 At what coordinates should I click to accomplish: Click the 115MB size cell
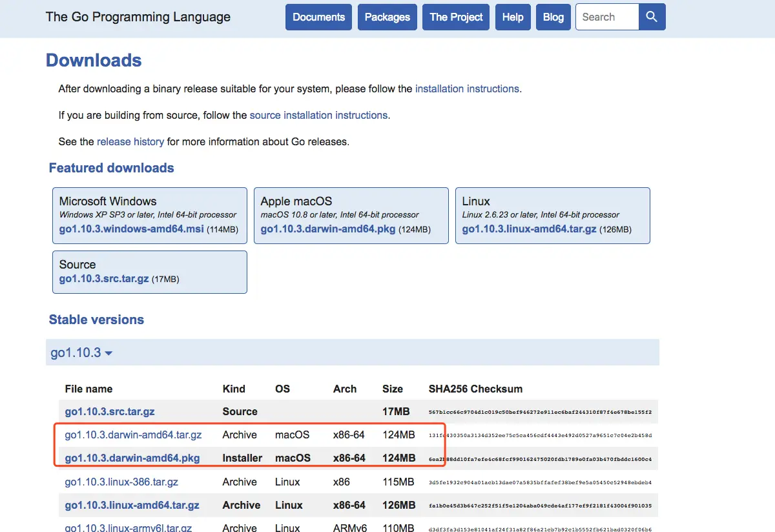click(398, 482)
